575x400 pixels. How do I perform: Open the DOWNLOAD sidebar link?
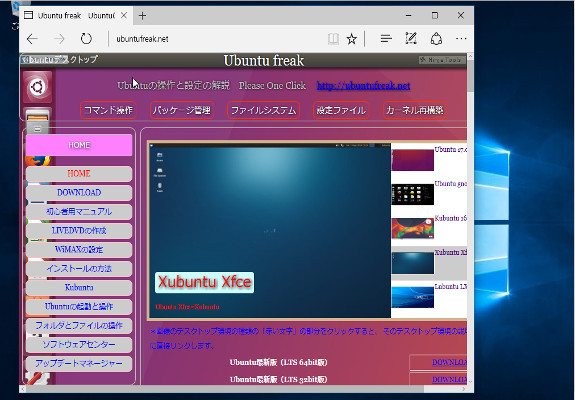coord(79,192)
